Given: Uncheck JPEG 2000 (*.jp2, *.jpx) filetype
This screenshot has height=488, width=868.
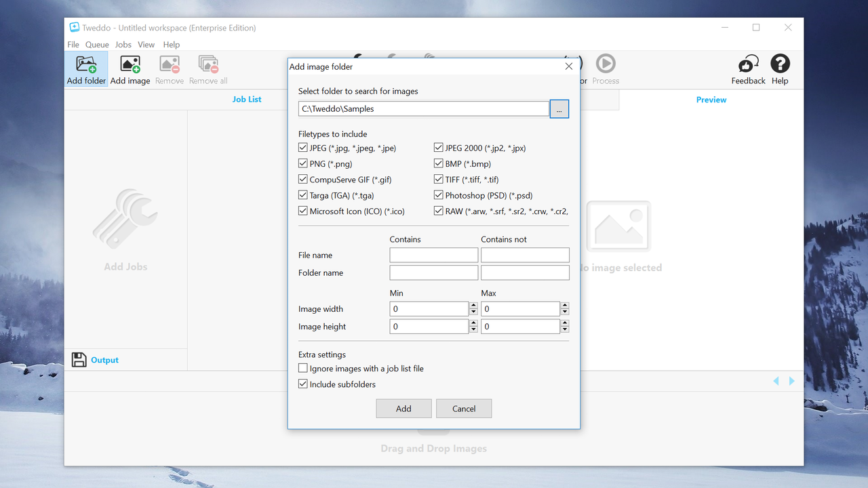Looking at the screenshot, I should 439,148.
